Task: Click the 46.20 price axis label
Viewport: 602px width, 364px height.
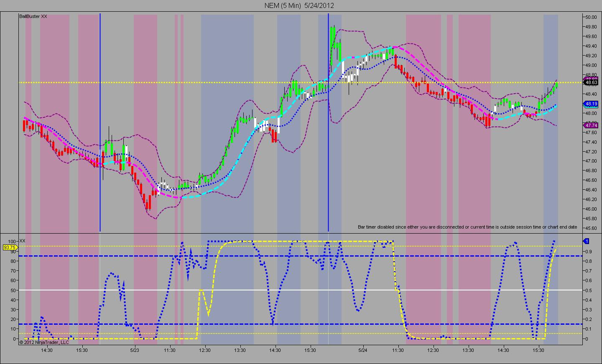Action: tap(591, 199)
